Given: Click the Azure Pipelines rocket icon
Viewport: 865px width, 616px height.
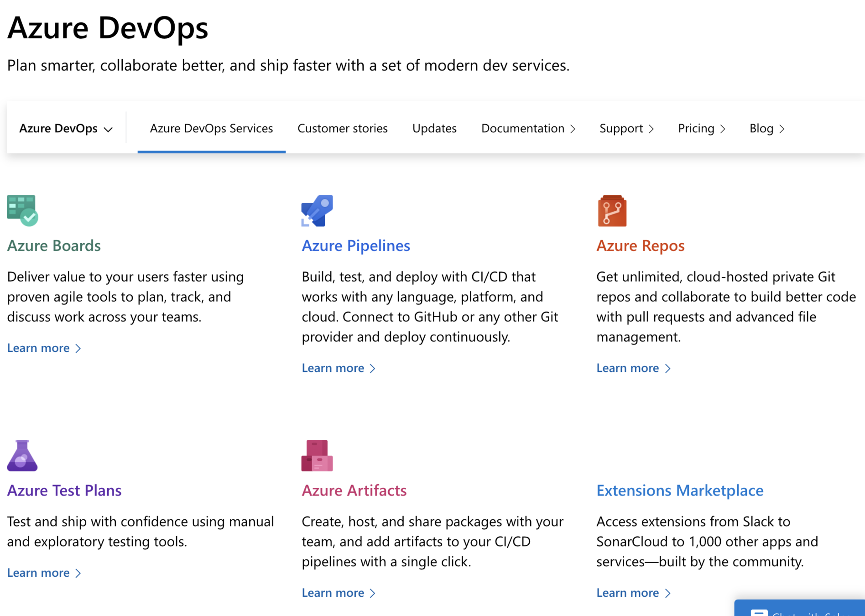Looking at the screenshot, I should click(x=317, y=210).
